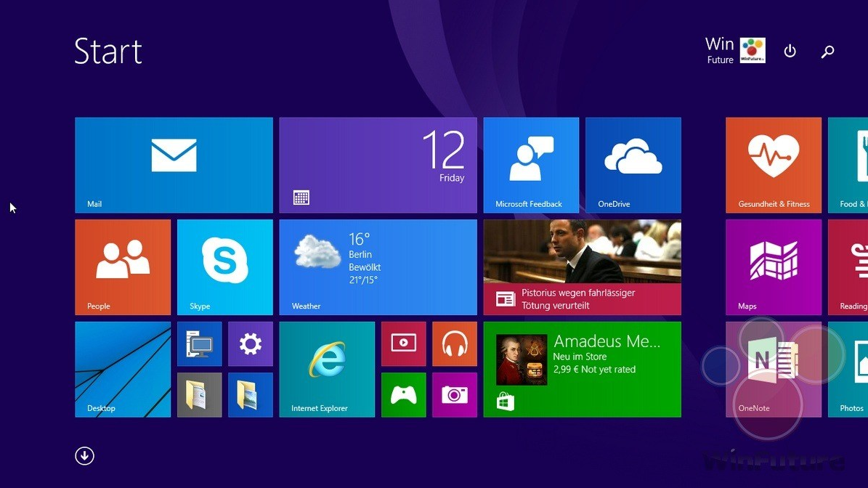Open the Xbox Games controller tile
This screenshot has height=488, width=868.
[403, 395]
